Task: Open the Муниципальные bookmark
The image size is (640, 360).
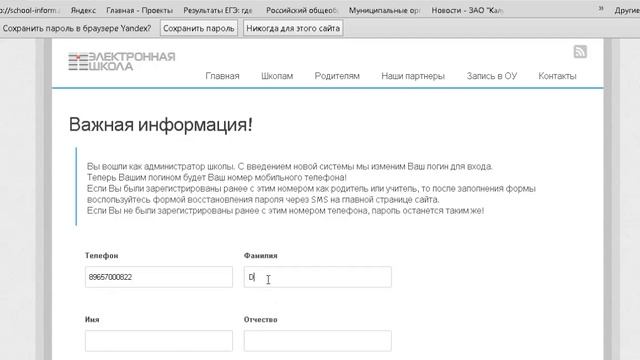Action: pos(384,10)
